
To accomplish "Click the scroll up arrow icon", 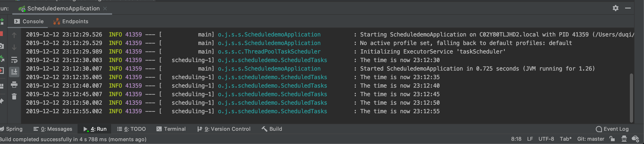I will coord(14,35).
